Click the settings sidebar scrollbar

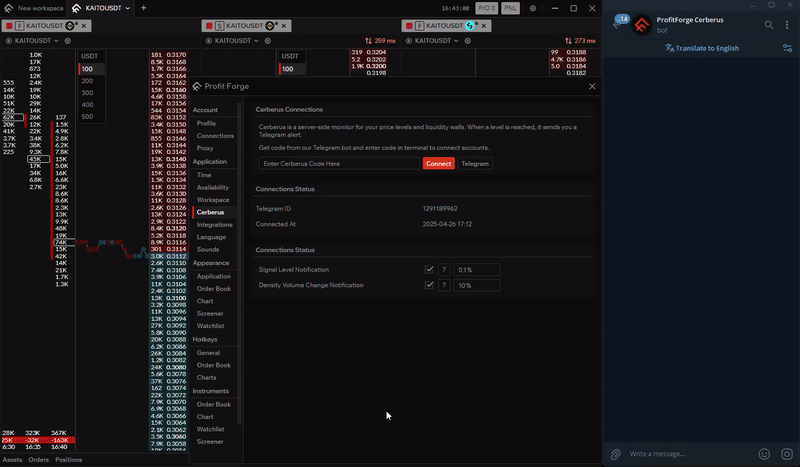tap(239, 263)
